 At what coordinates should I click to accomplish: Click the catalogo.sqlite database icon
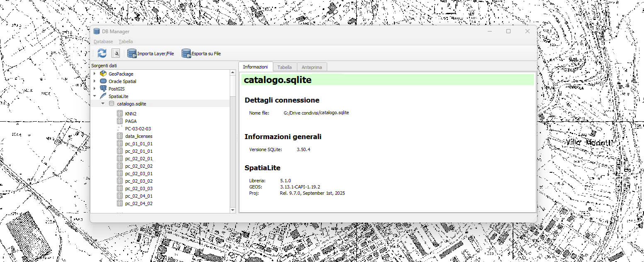coord(111,103)
